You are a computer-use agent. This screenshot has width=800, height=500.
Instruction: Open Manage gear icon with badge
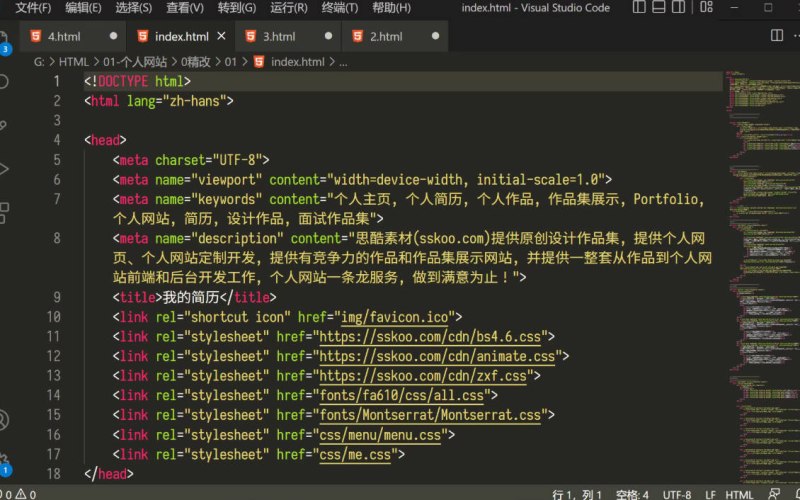(5, 463)
